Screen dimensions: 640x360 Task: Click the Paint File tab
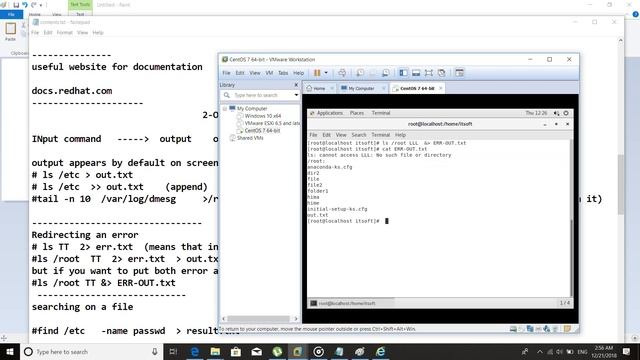[x=11, y=14]
